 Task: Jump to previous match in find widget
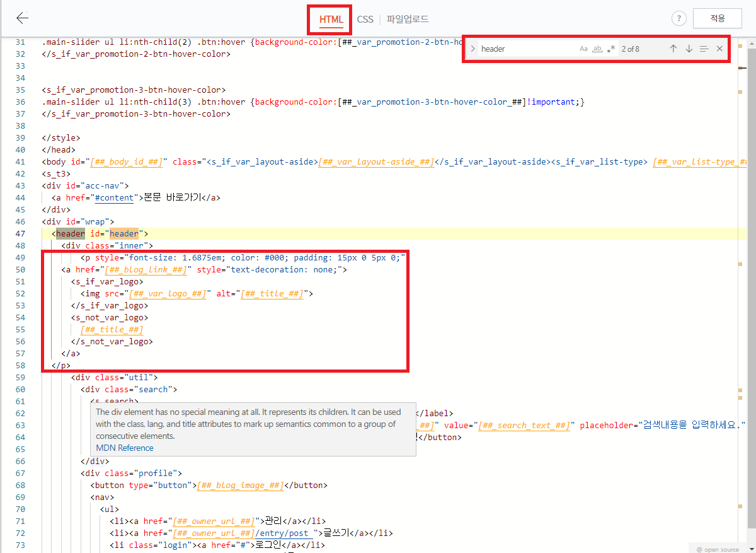(673, 49)
